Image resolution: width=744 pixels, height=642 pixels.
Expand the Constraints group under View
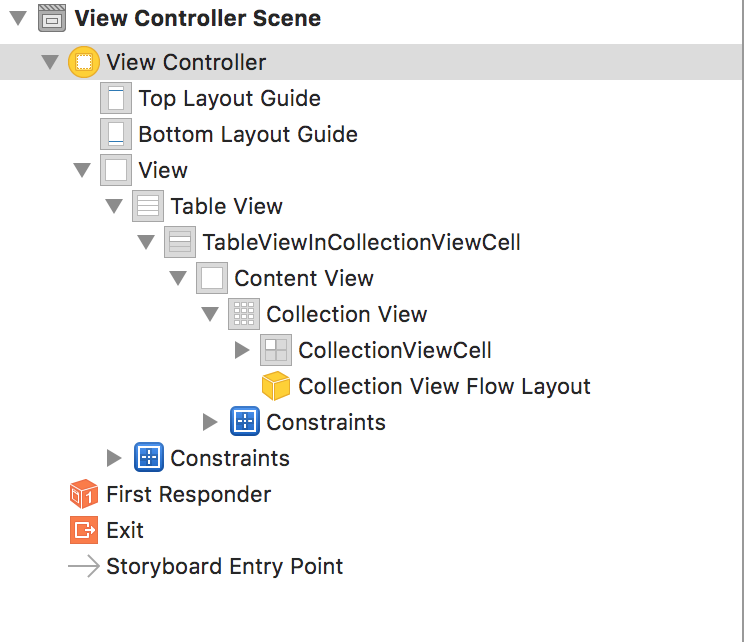click(114, 458)
